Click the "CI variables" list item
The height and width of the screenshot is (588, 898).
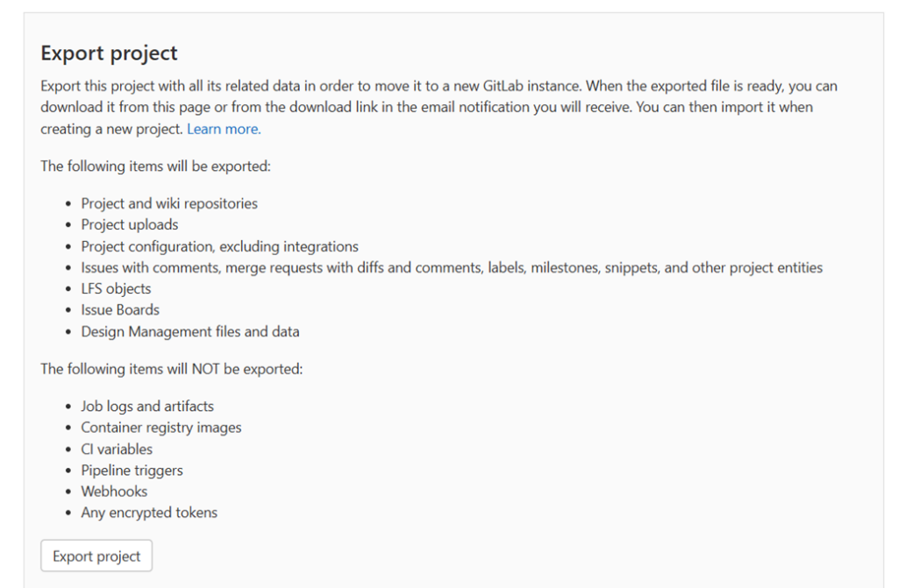pyautogui.click(x=117, y=449)
